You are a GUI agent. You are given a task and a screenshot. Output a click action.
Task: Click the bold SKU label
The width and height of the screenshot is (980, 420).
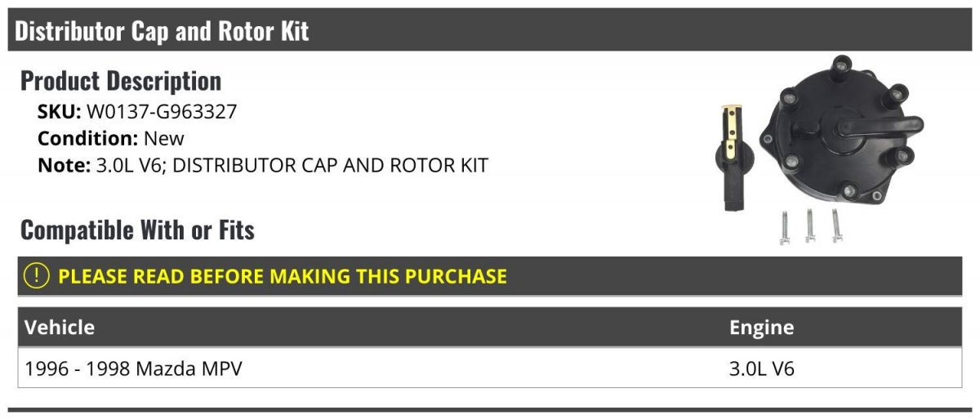pos(60,112)
